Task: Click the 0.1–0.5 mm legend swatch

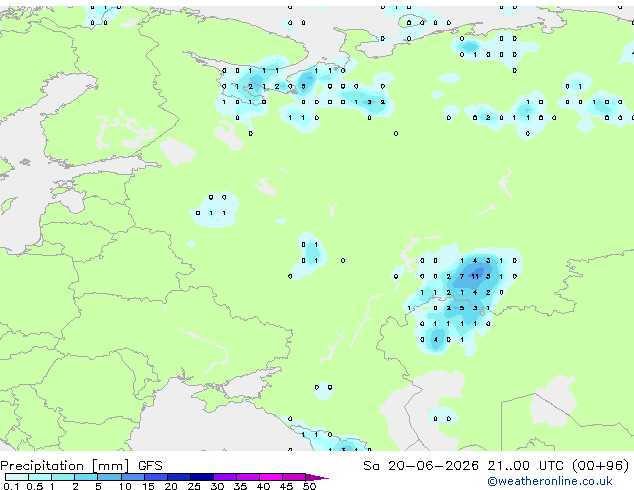Action: 17,477
